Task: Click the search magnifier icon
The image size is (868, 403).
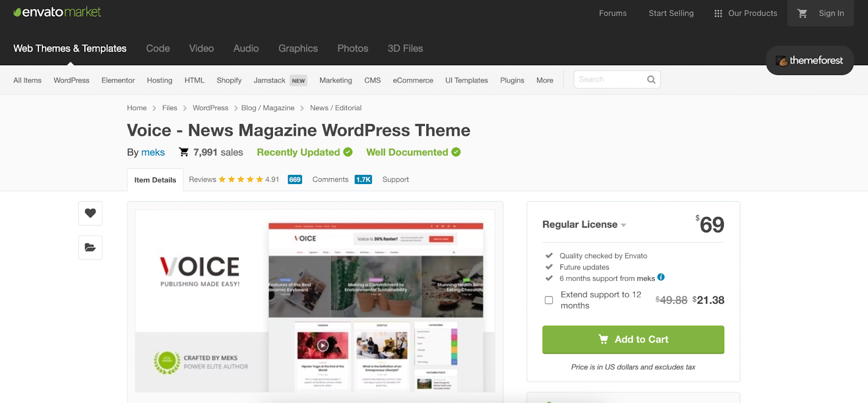Action: [651, 80]
